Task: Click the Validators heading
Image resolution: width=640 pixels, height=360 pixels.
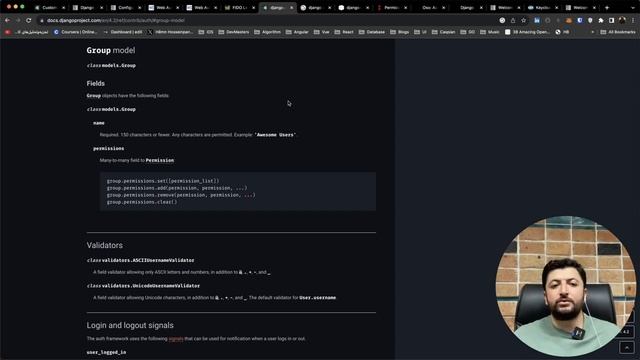Action: pos(104,245)
